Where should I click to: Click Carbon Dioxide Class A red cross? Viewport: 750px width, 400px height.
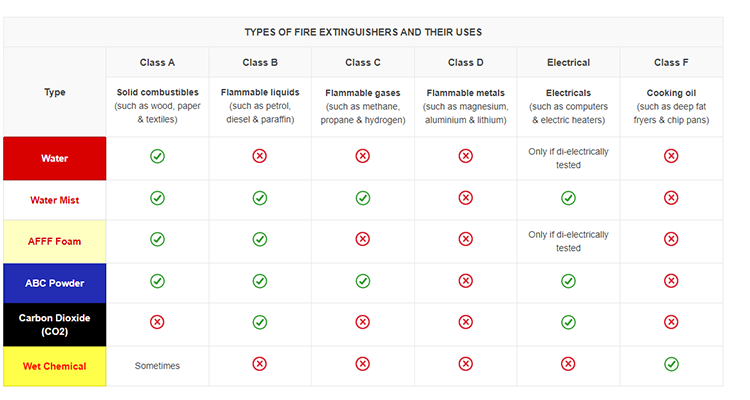tap(157, 322)
